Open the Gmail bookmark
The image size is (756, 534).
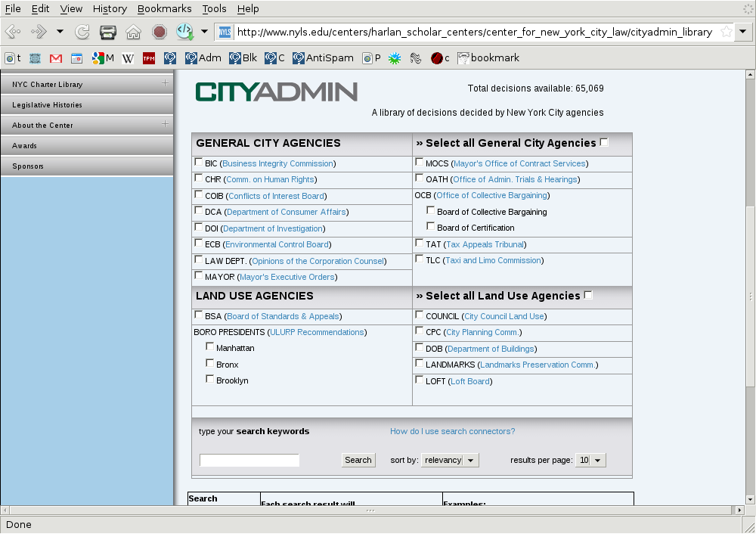[56, 58]
